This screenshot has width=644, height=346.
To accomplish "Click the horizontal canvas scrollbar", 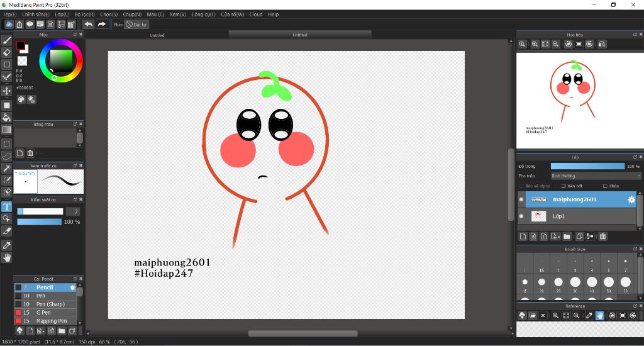I will (303, 333).
